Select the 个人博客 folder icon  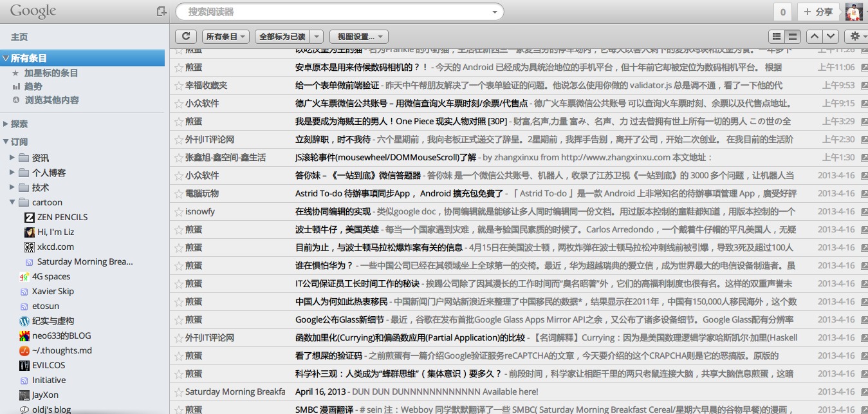[x=24, y=173]
